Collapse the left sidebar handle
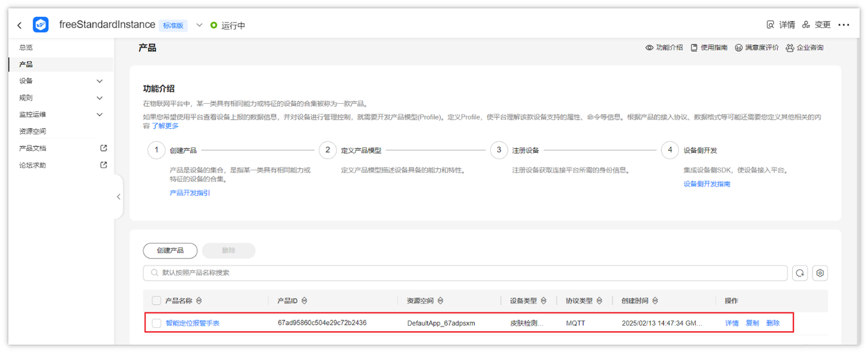The width and height of the screenshot is (868, 353). pos(119,197)
